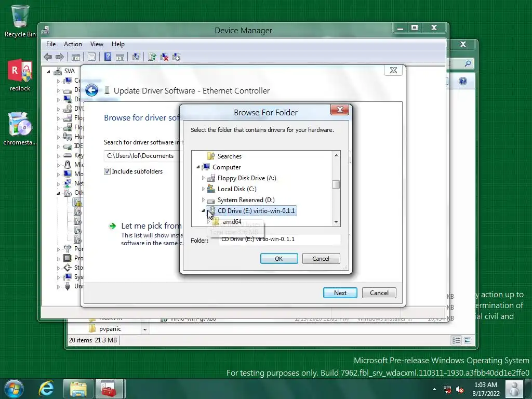Screen dimensions: 532x399
Task: Expand System Reserved (D:) node
Action: click(203, 199)
